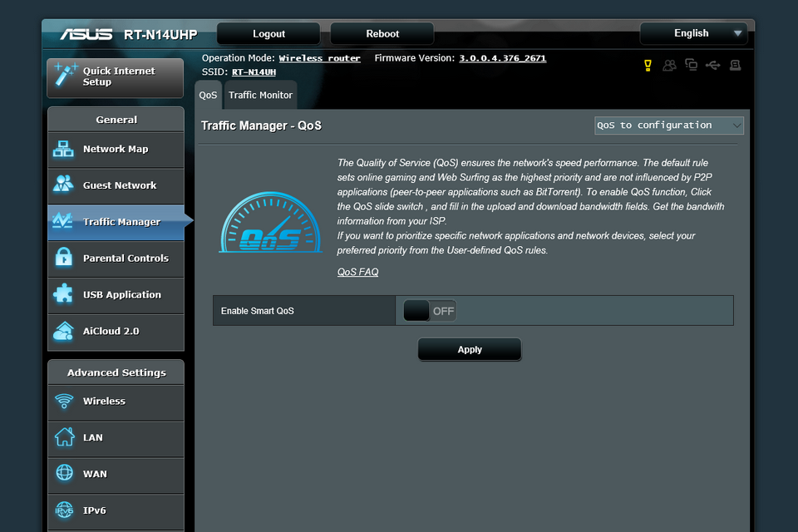Select the Traffic Manager graph icon
Image resolution: width=798 pixels, height=532 pixels.
coord(62,220)
